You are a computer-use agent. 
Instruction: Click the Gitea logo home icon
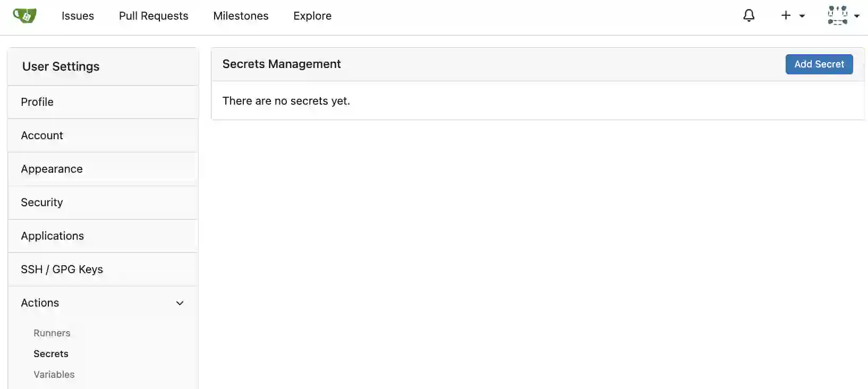click(24, 16)
